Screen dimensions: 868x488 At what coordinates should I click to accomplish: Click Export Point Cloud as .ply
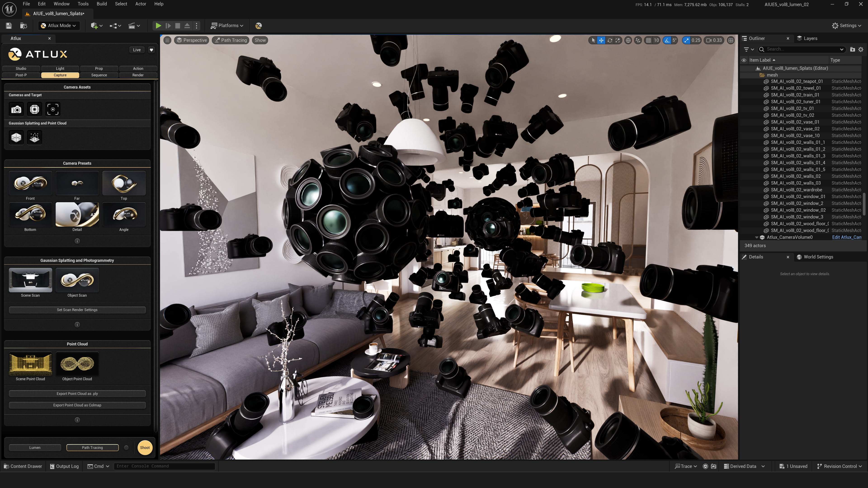pos(77,393)
